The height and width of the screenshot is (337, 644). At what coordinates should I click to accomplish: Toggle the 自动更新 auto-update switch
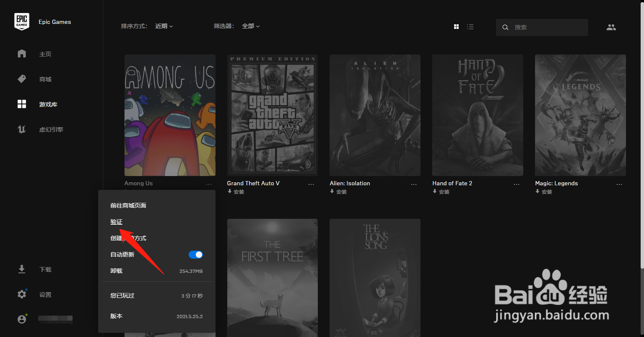click(196, 254)
